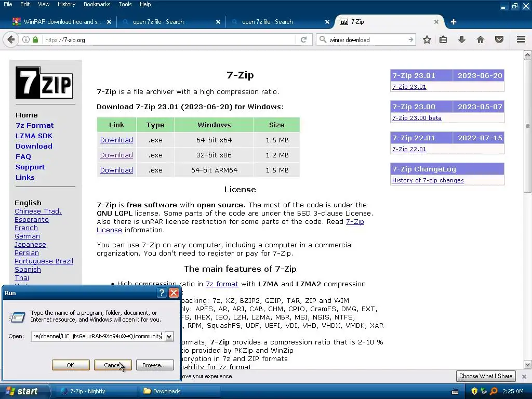The height and width of the screenshot is (399, 532).
Task: Click the page scrollbar up arrow
Action: click(x=528, y=55)
